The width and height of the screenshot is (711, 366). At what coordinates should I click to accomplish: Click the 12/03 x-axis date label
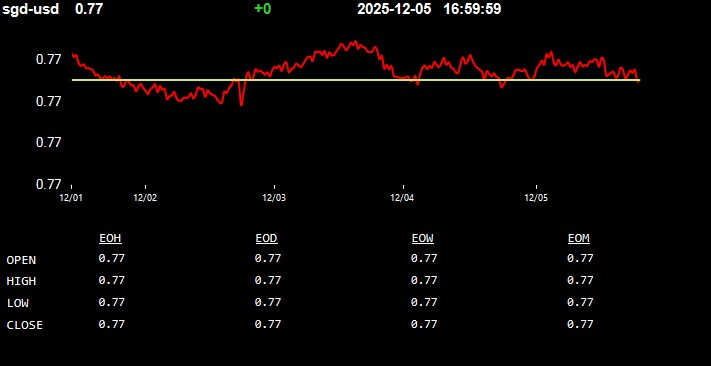click(x=274, y=198)
